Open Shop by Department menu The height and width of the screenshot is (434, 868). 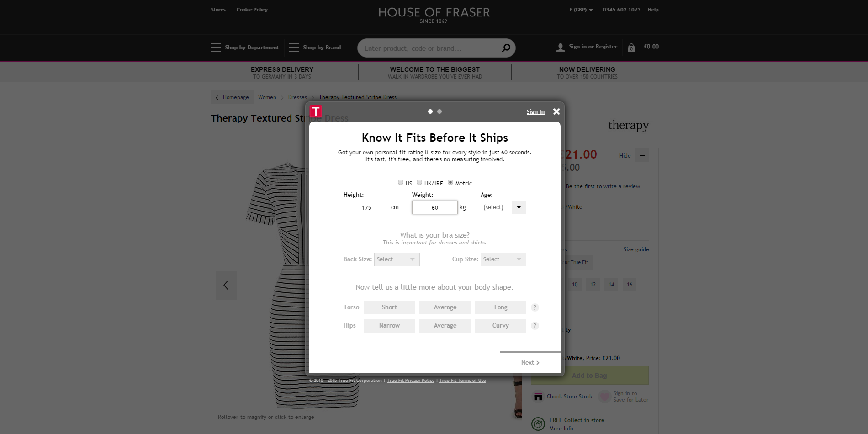(245, 48)
